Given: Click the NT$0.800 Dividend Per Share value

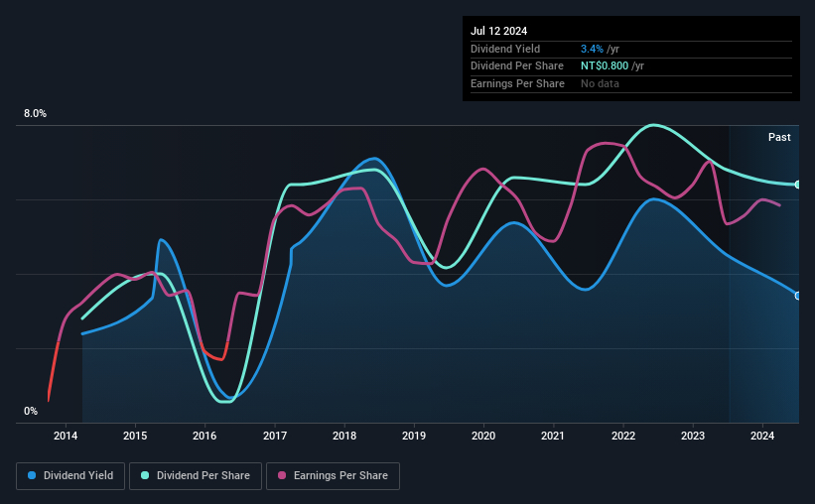Looking at the screenshot, I should pyautogui.click(x=605, y=66).
